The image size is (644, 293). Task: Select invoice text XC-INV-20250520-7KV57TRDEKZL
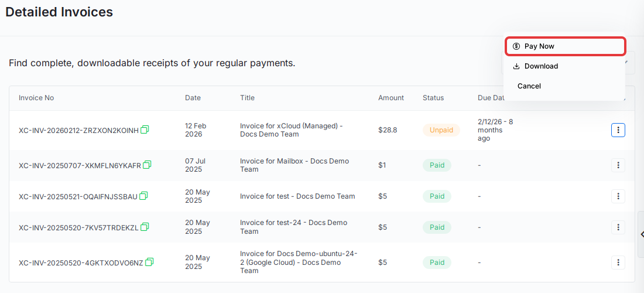point(78,227)
